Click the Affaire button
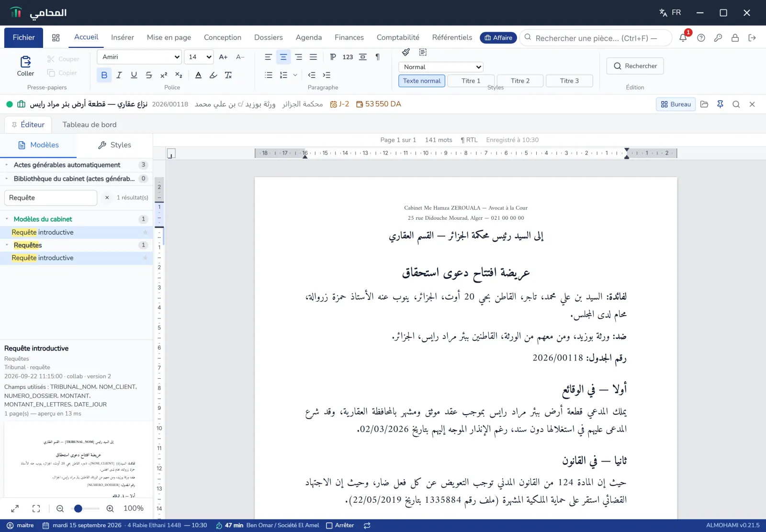The width and height of the screenshot is (766, 532). click(498, 38)
